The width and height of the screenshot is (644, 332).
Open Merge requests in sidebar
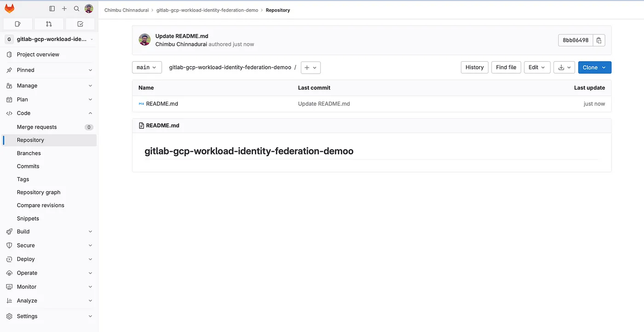[x=50, y=127]
